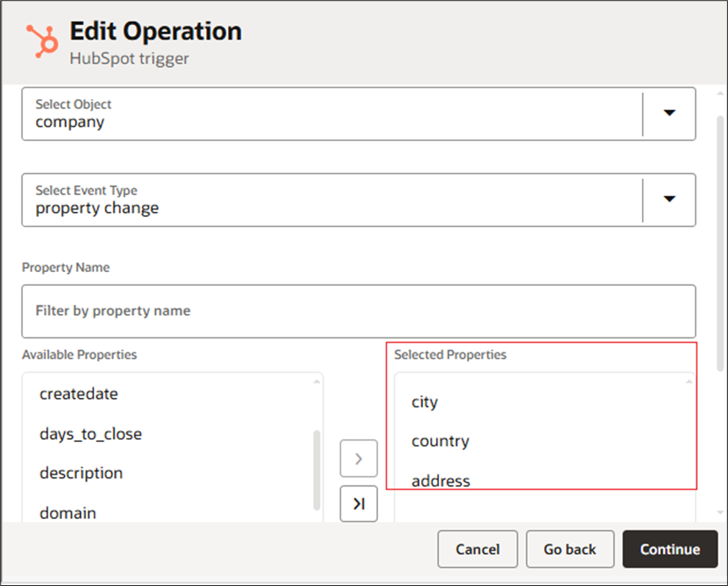
Task: Select days_to_close in Available Properties
Action: click(90, 434)
